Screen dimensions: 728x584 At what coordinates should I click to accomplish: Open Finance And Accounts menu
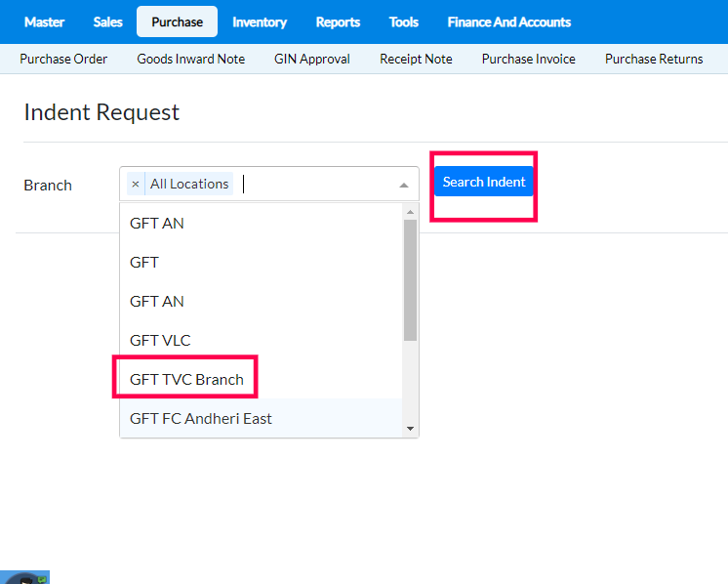click(x=509, y=21)
